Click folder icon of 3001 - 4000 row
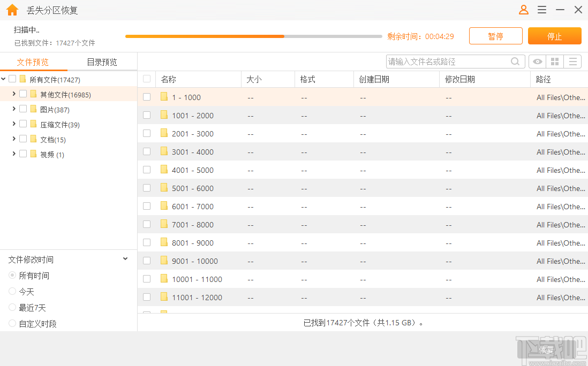This screenshot has width=588, height=366. (x=164, y=151)
